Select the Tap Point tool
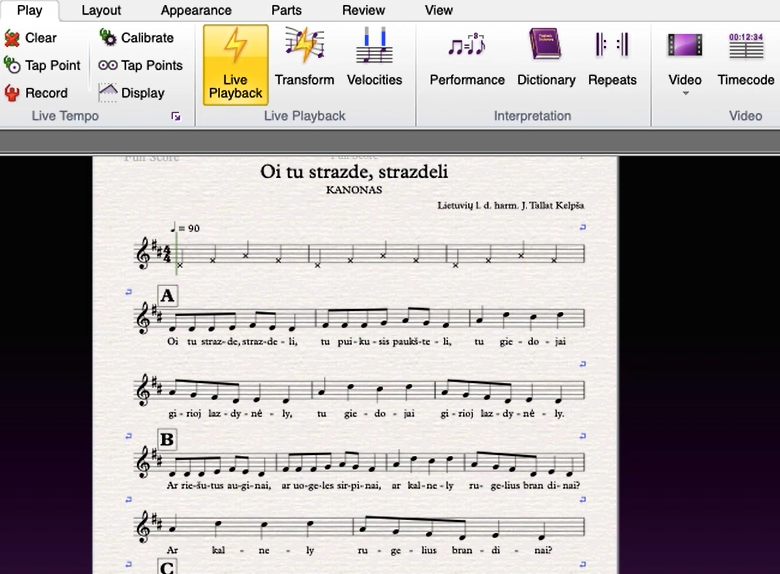 point(42,65)
